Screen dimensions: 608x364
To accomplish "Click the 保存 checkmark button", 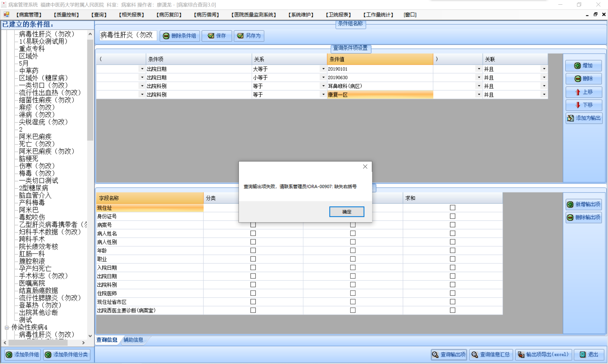I will click(216, 36).
